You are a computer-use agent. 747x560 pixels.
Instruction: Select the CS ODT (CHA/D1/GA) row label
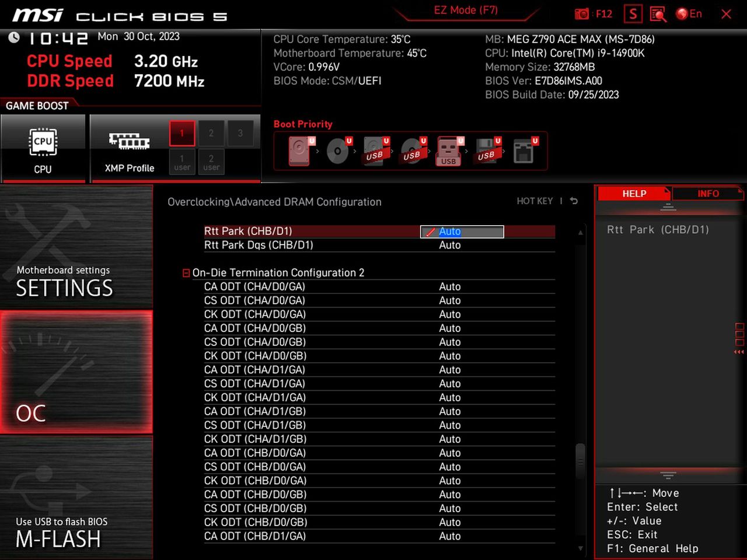tap(254, 384)
